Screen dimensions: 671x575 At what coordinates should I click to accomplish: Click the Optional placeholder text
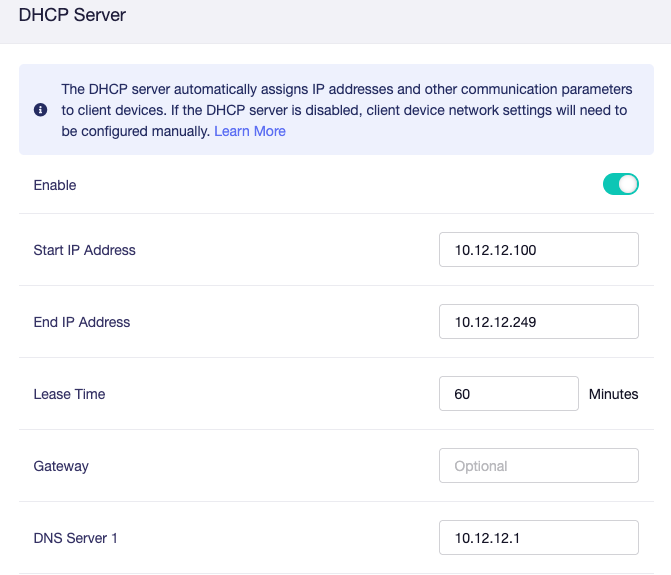[x=481, y=466]
